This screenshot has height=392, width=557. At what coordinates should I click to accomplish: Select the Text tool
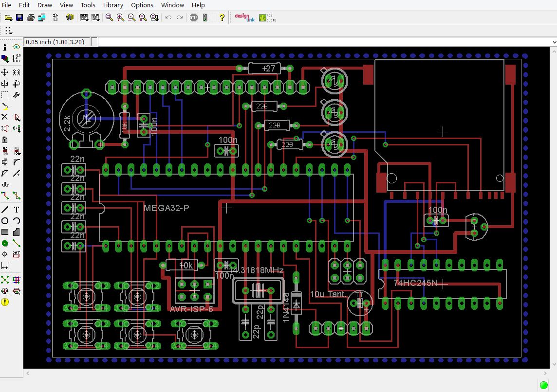click(x=17, y=210)
